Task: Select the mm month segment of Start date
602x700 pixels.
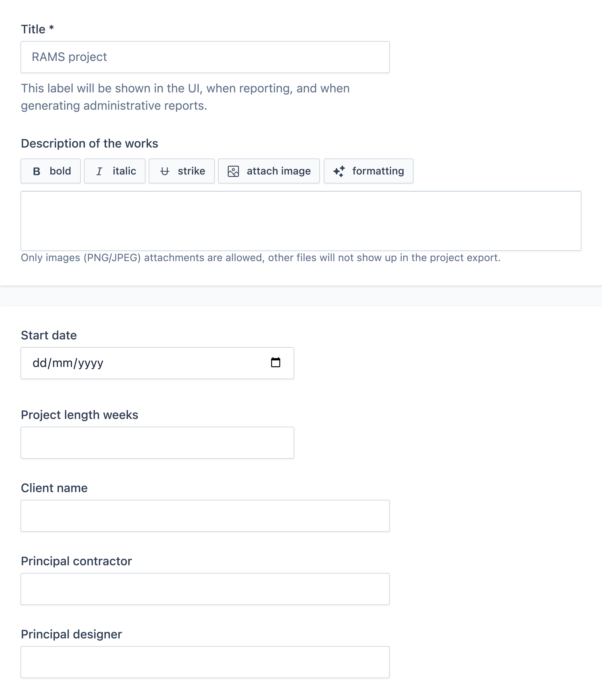Action: (63, 363)
